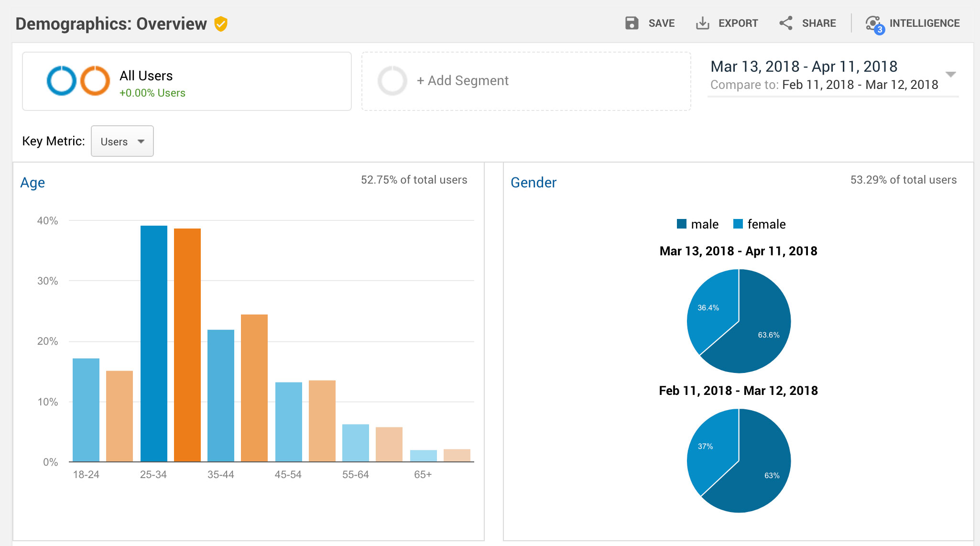Click the female legend color swatch
Image resolution: width=980 pixels, height=546 pixels.
tap(738, 224)
